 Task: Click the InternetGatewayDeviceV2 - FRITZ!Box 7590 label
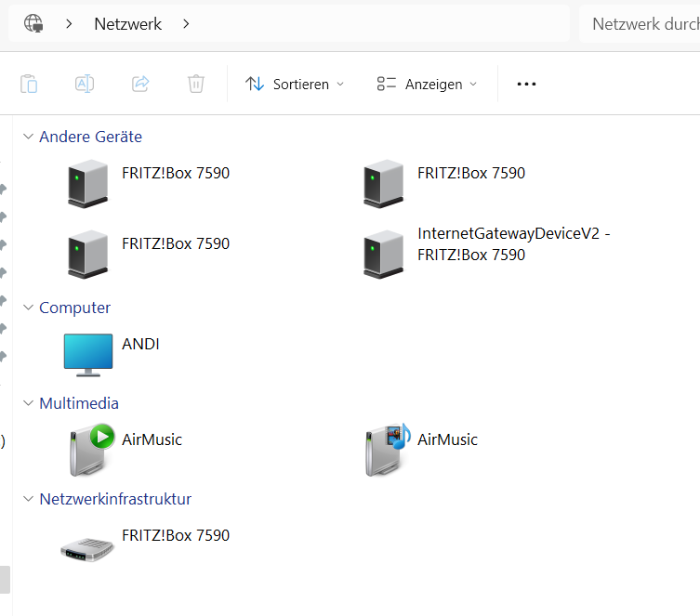pyautogui.click(x=514, y=244)
